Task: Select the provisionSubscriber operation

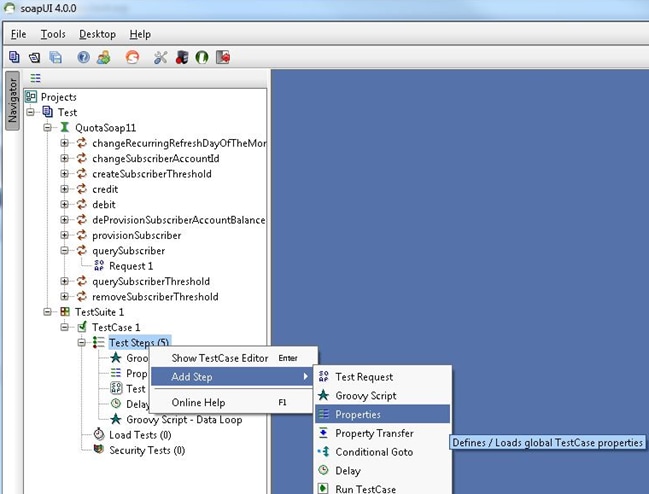Action: point(137,235)
